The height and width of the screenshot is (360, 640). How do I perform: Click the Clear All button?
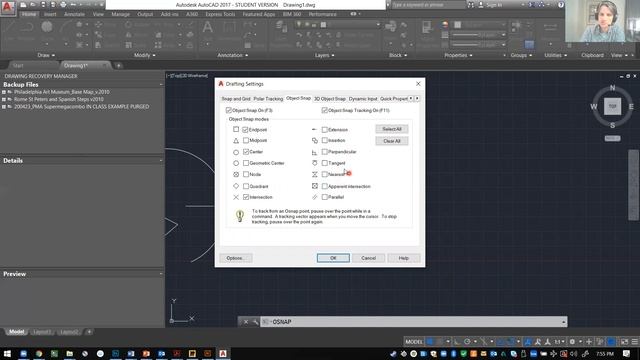point(392,141)
